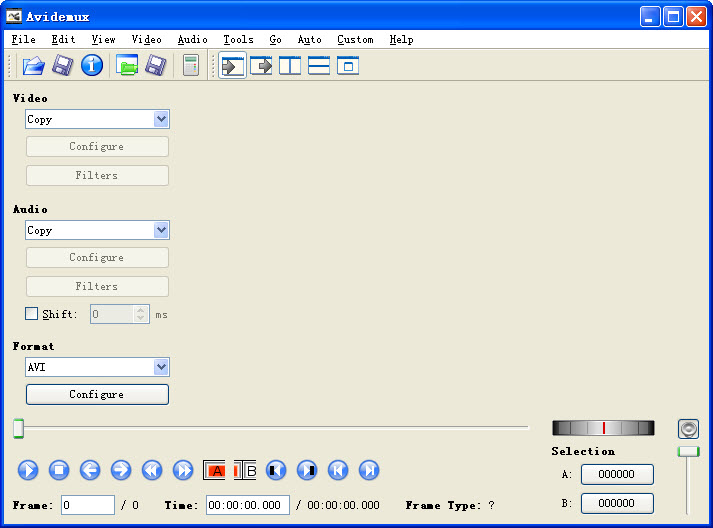Set selection marker A
713x528 pixels.
[x=216, y=470]
